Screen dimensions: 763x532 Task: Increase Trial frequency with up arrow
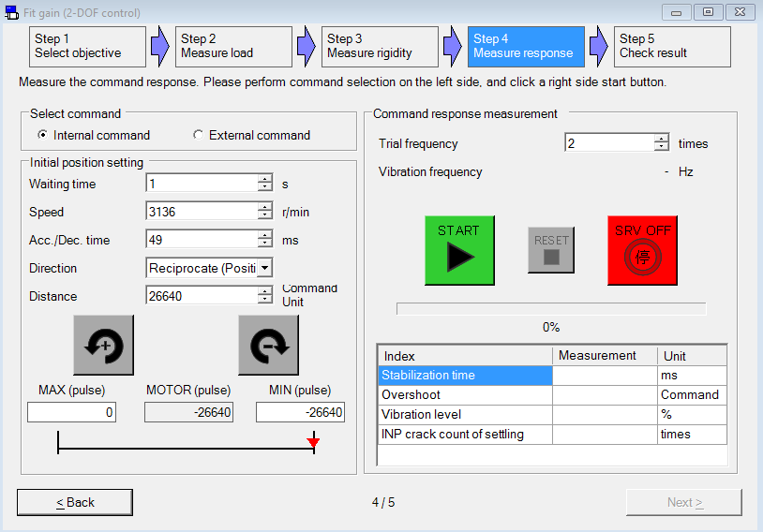click(662, 138)
